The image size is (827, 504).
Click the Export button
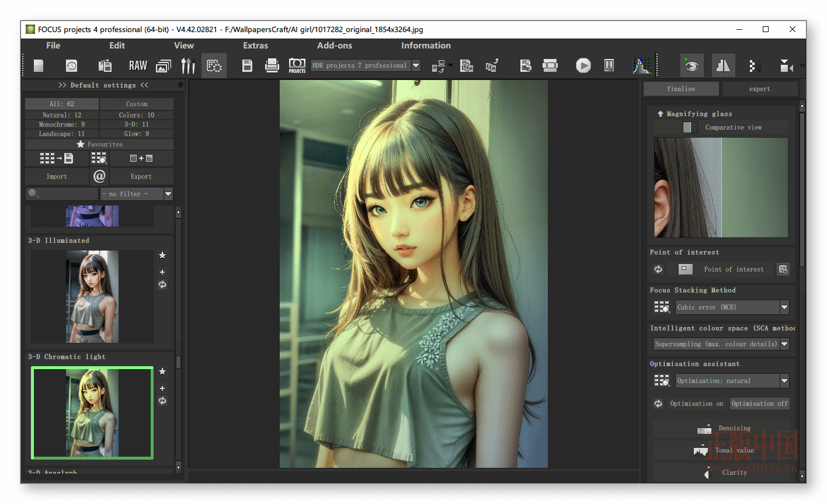click(x=141, y=176)
